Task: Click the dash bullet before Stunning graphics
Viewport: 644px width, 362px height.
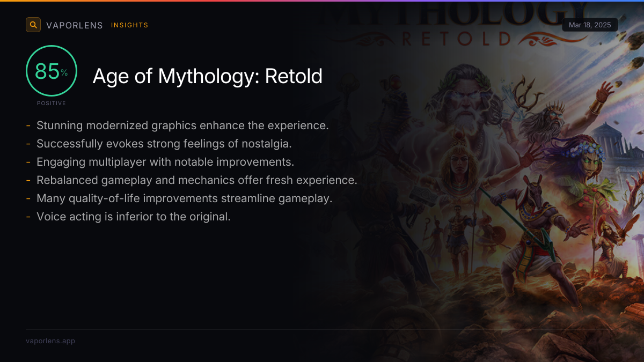Action: [x=28, y=126]
